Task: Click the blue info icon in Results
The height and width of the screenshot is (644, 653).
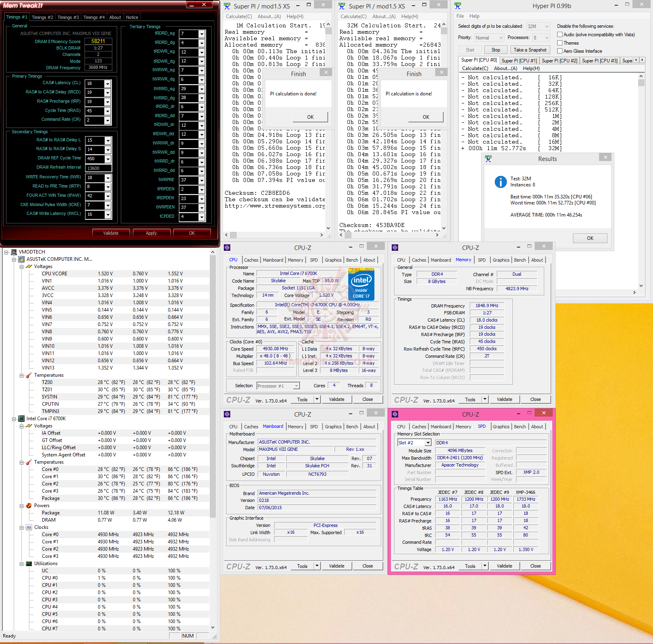Action: pos(500,182)
